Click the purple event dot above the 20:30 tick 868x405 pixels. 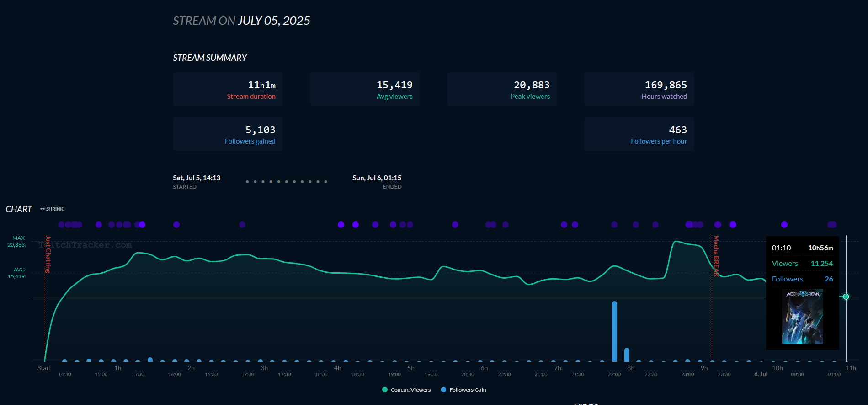(x=506, y=225)
